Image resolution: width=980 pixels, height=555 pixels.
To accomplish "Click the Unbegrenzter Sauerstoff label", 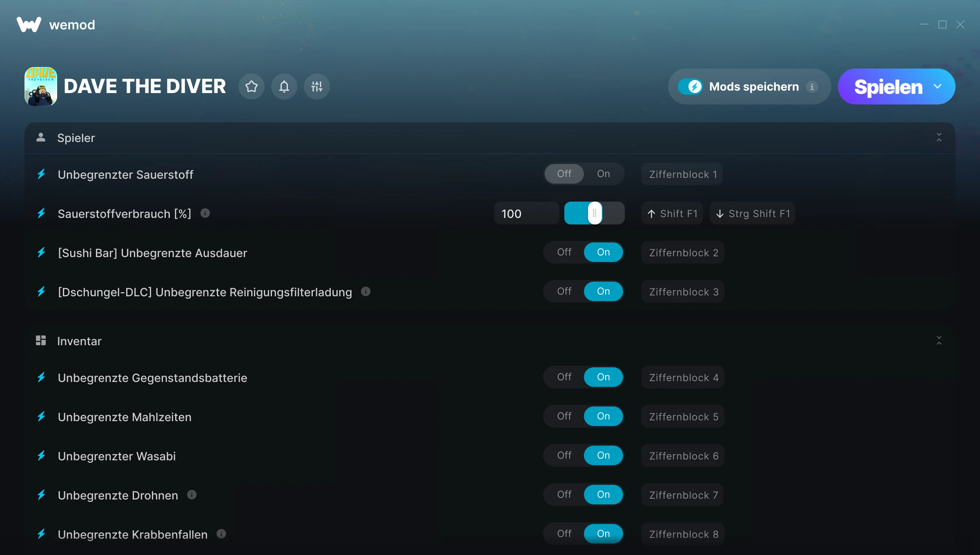I will click(125, 174).
